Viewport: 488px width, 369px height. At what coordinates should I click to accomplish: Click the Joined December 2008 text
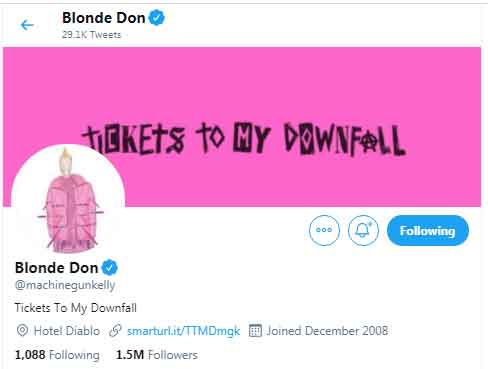[327, 331]
